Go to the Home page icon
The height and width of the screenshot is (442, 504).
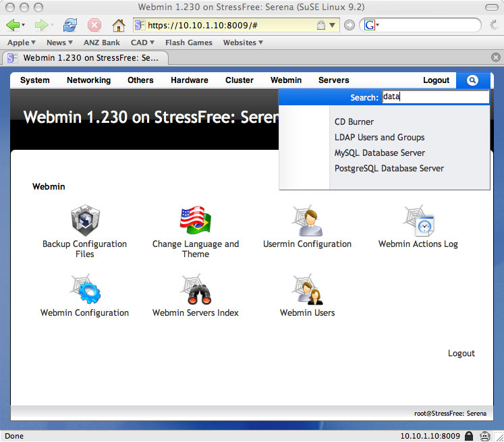point(118,25)
